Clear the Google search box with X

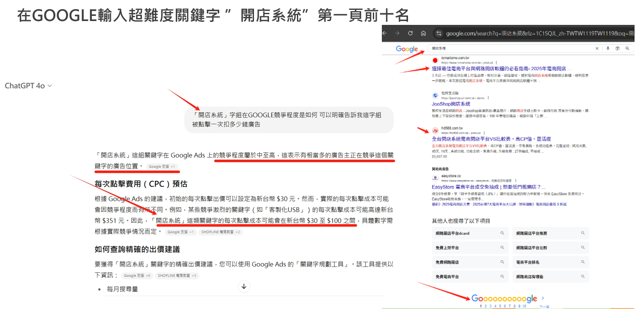click(x=597, y=48)
